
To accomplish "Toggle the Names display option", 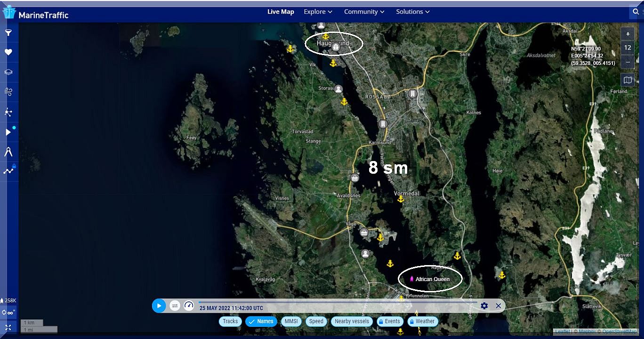I will pos(261,322).
